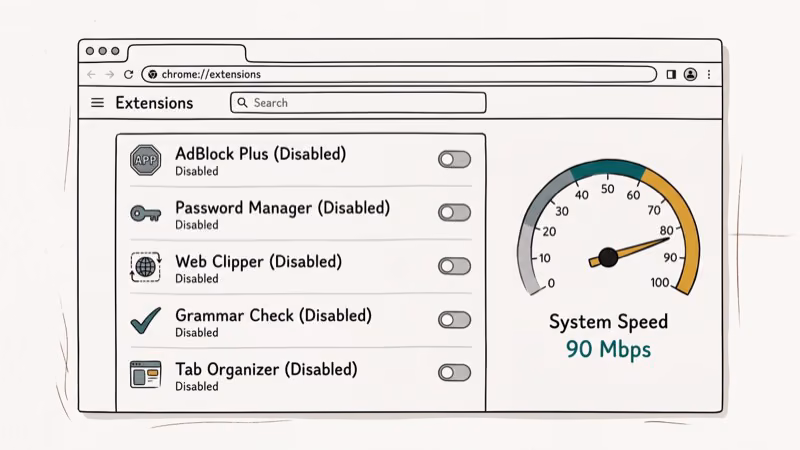Open the three-dot Chrome menu

(x=709, y=74)
